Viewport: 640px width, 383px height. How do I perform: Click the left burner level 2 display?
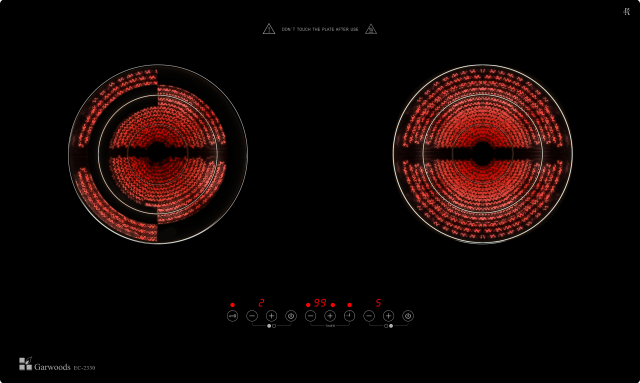pos(261,303)
